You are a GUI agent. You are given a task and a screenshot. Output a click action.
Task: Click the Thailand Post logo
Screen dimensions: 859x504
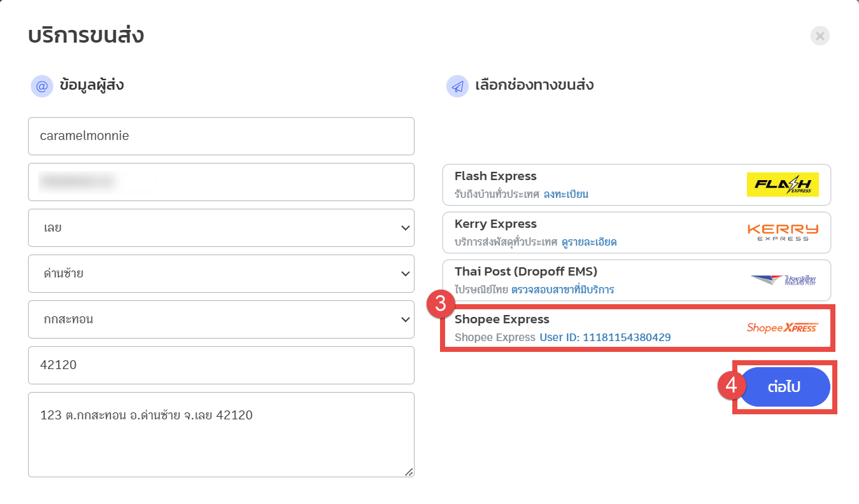[783, 280]
